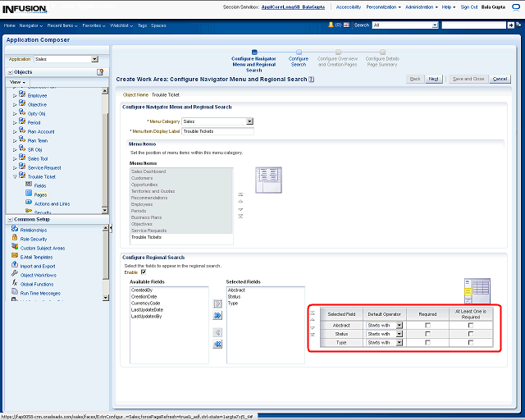The height and width of the screenshot is (420, 525).
Task: Click the Role Security icon
Action: (15, 239)
